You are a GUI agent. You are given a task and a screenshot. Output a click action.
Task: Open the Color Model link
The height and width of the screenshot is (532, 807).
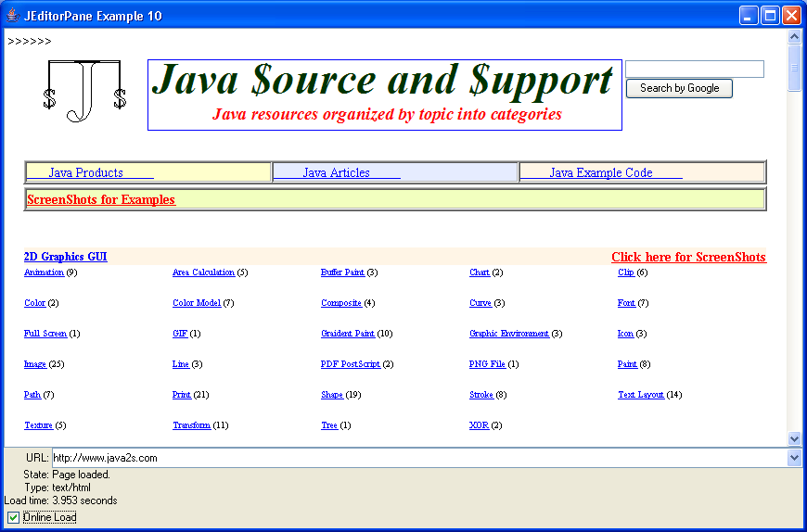click(x=197, y=303)
